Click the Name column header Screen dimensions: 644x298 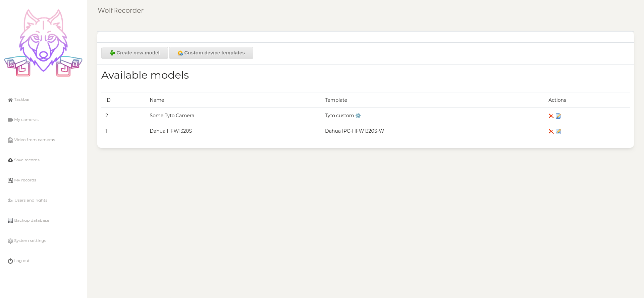click(x=157, y=100)
